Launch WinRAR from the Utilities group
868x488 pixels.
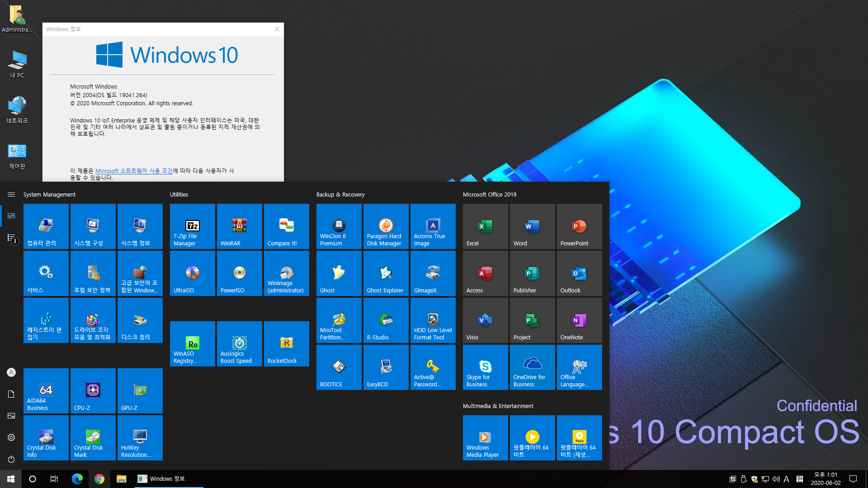pyautogui.click(x=240, y=226)
